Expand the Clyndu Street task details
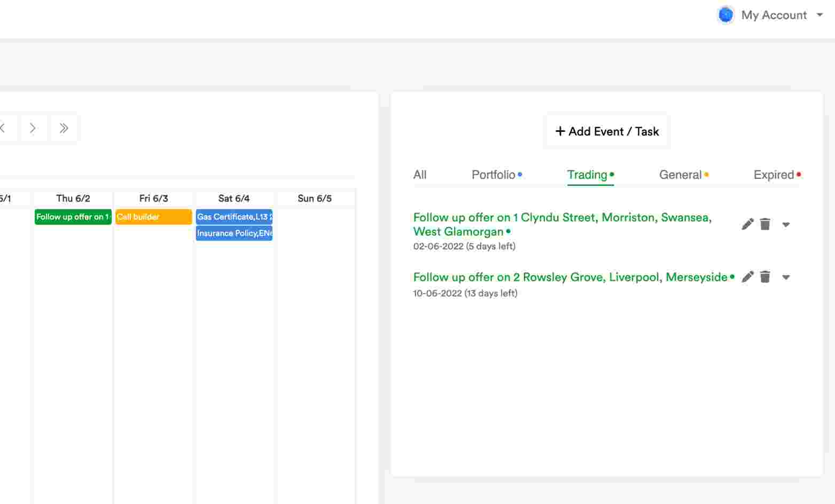Image resolution: width=835 pixels, height=504 pixels. (786, 225)
